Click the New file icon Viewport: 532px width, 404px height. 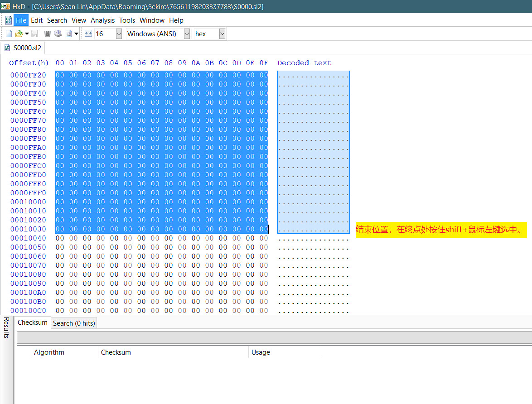(9, 34)
